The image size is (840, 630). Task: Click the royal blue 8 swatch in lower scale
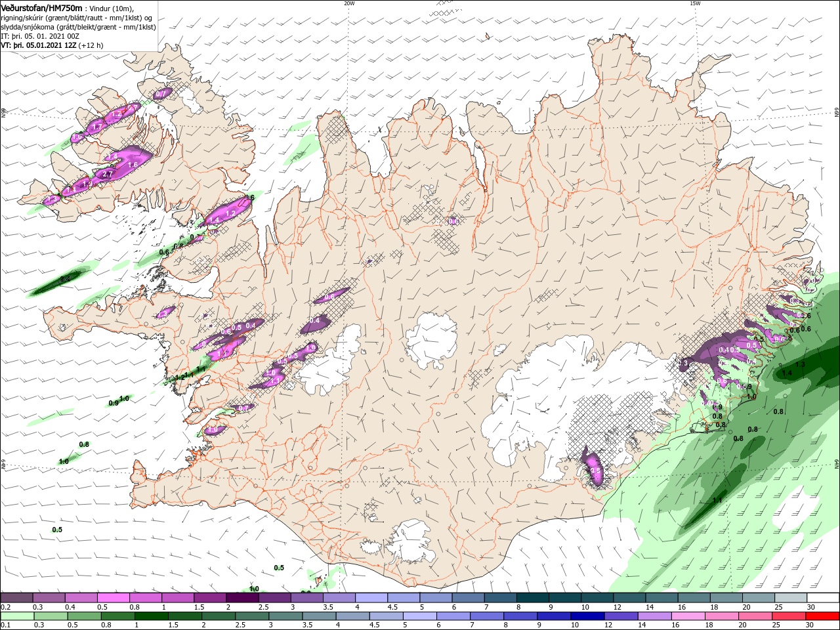[520, 616]
